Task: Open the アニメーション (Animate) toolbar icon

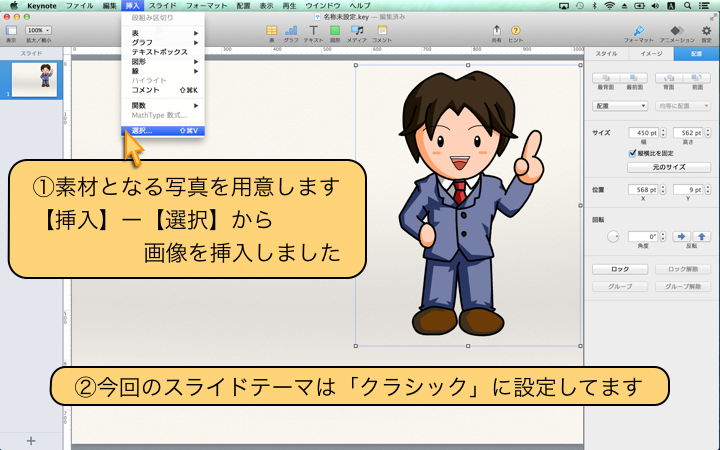Action: [x=677, y=31]
